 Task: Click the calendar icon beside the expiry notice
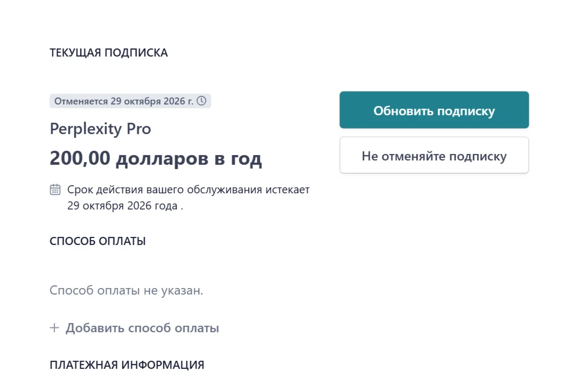point(55,190)
